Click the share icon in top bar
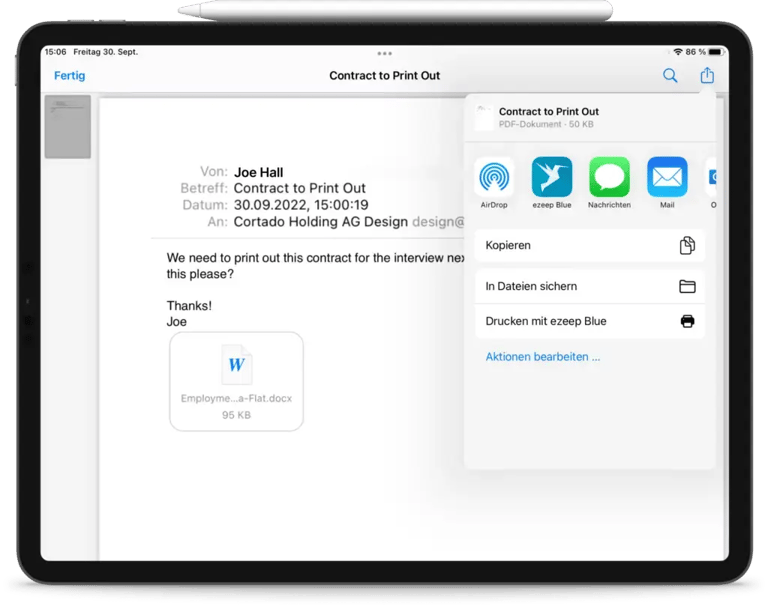 coord(707,75)
